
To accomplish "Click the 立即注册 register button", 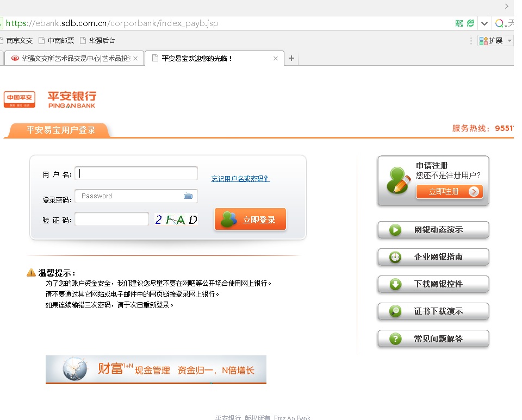I will [x=450, y=192].
